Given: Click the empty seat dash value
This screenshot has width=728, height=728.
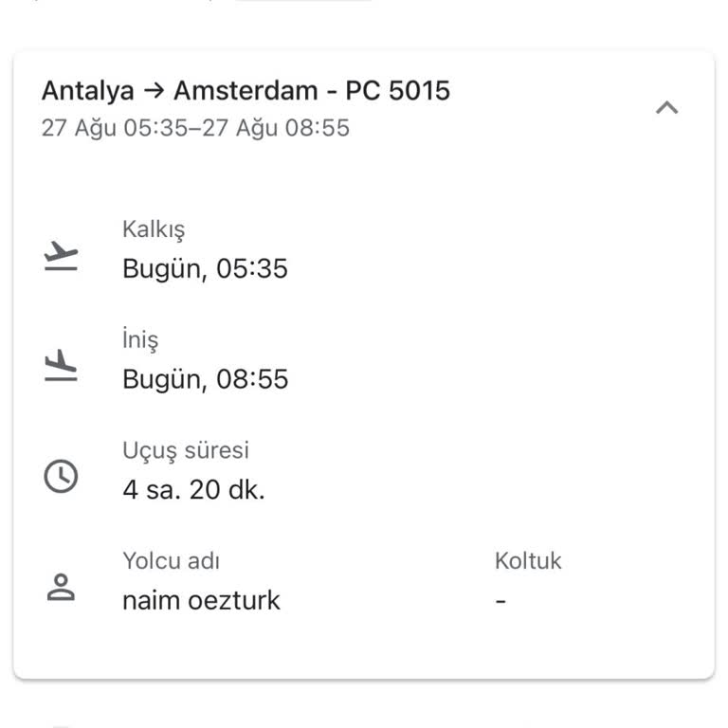Looking at the screenshot, I should [x=500, y=601].
